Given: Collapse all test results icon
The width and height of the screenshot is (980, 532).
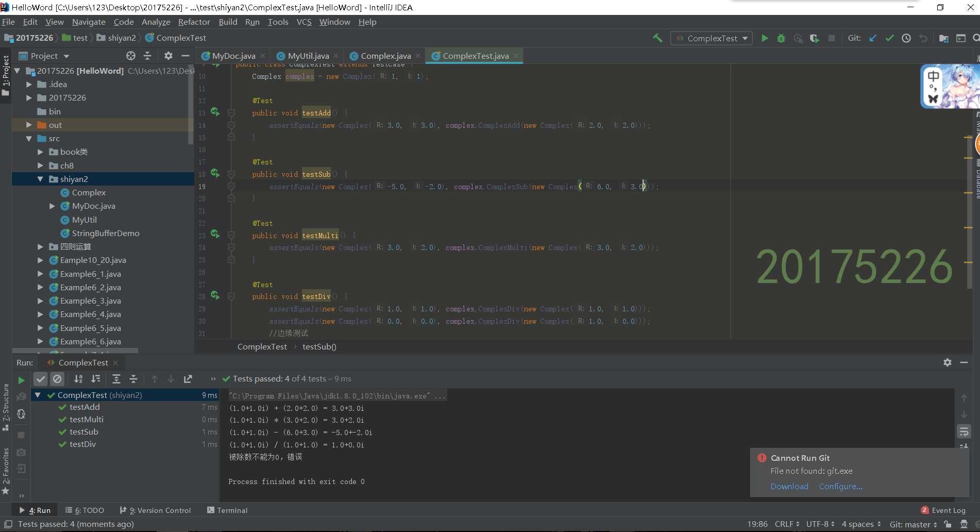Looking at the screenshot, I should click(133, 379).
